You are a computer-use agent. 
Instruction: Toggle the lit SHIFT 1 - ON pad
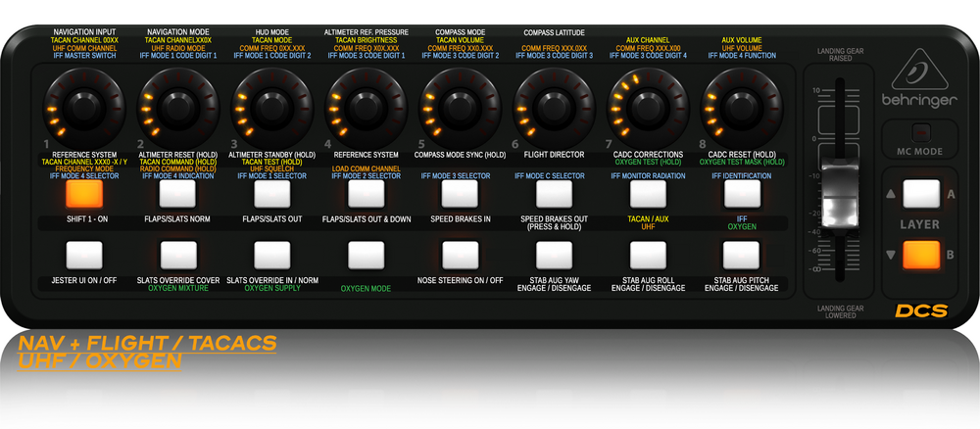(x=84, y=194)
